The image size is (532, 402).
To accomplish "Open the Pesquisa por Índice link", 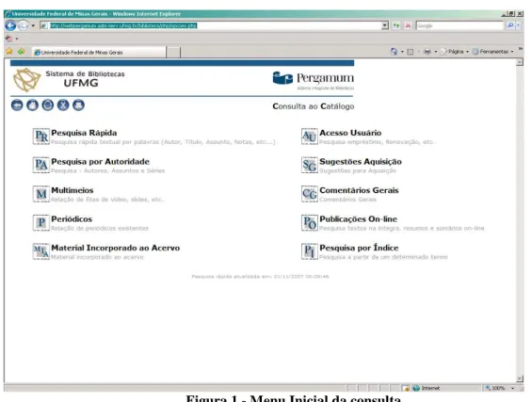I will click(359, 248).
